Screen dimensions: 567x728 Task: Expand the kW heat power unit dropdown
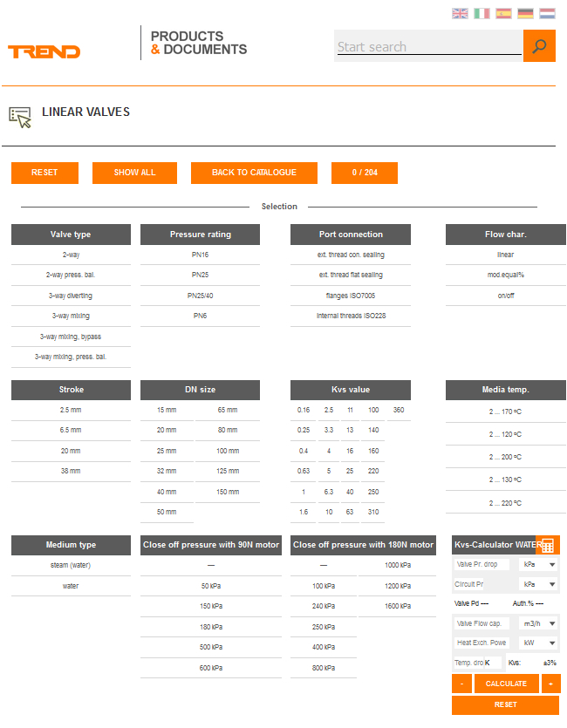539,643
